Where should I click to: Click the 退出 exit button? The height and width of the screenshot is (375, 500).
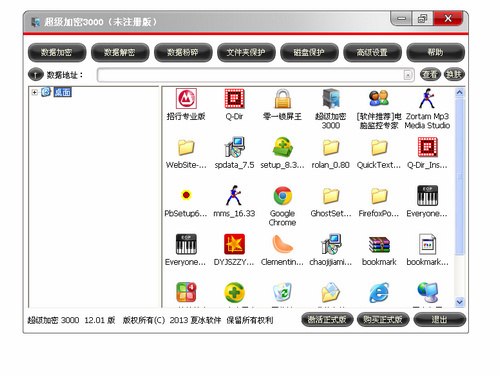(439, 320)
